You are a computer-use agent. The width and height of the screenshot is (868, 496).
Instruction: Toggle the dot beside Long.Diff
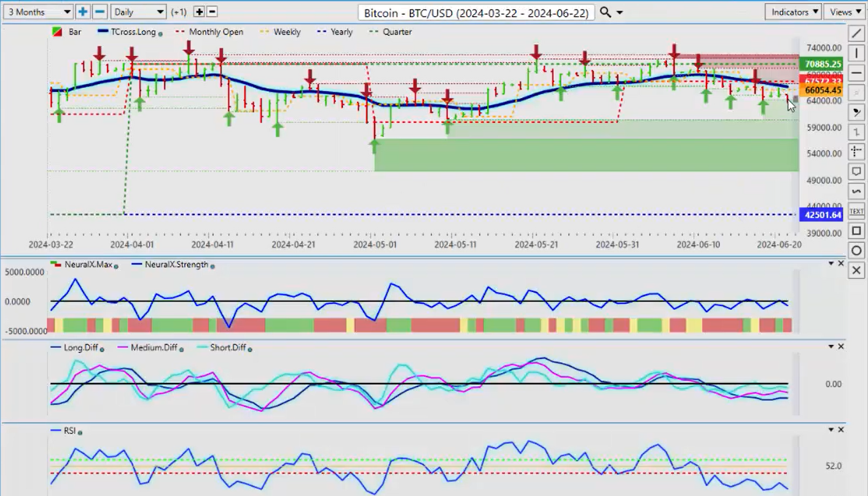click(102, 348)
